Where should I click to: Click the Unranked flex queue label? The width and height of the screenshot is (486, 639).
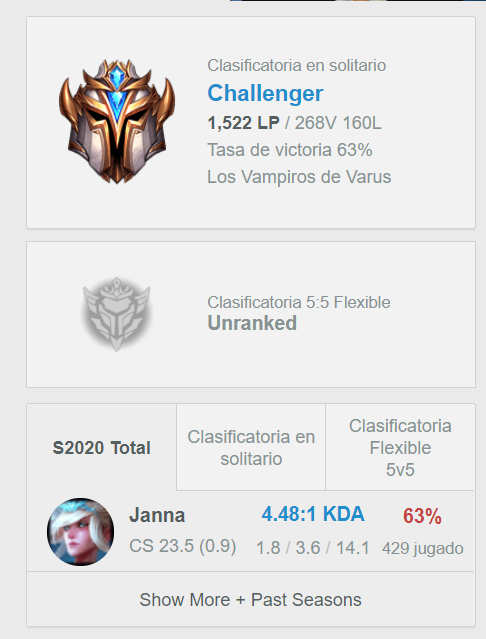252,323
